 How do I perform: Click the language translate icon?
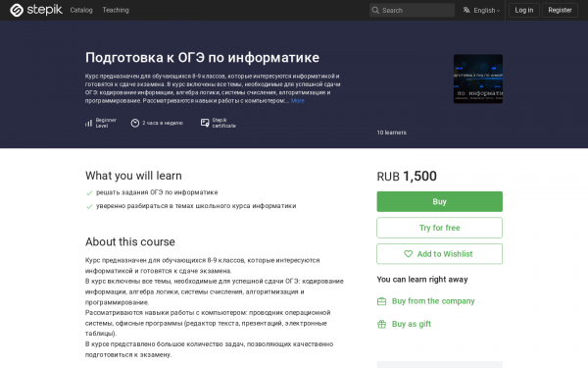(x=466, y=10)
